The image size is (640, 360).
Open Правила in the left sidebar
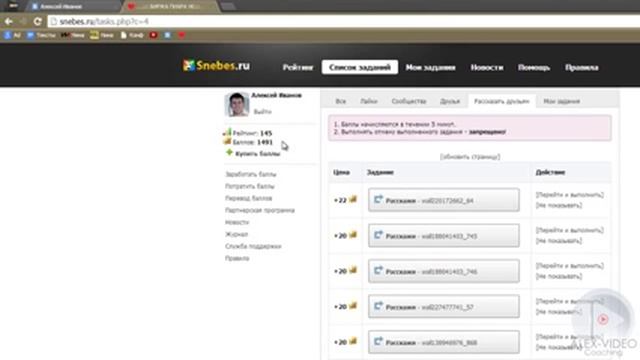(237, 258)
